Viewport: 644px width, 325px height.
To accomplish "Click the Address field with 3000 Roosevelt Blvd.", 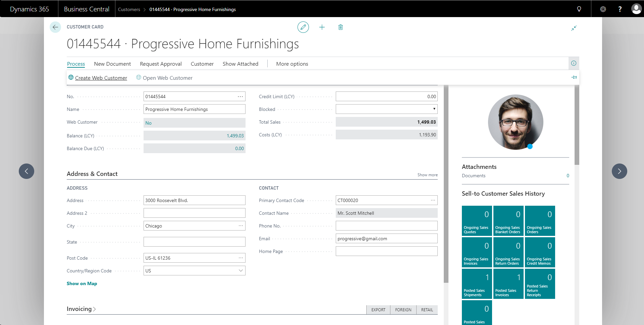I will (x=195, y=200).
